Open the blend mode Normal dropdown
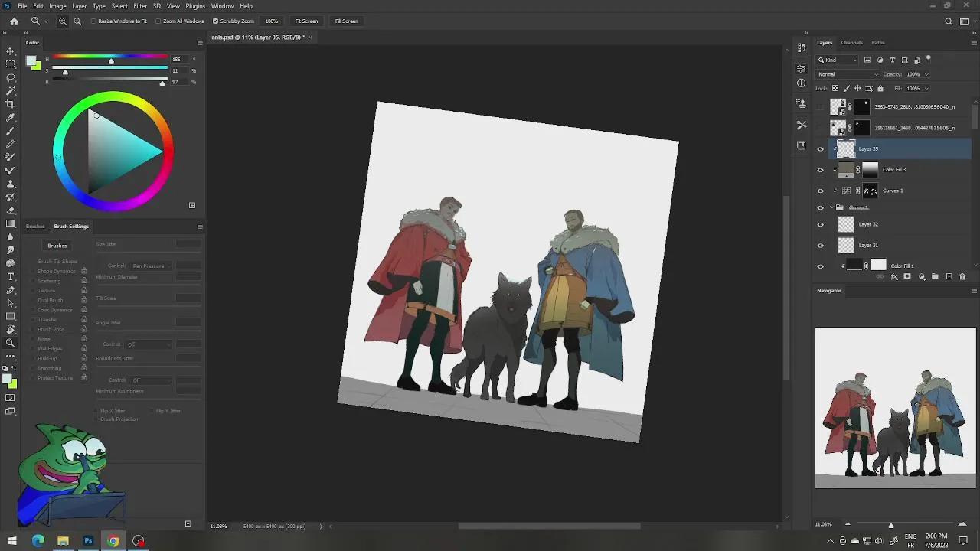The height and width of the screenshot is (551, 980). pos(848,74)
